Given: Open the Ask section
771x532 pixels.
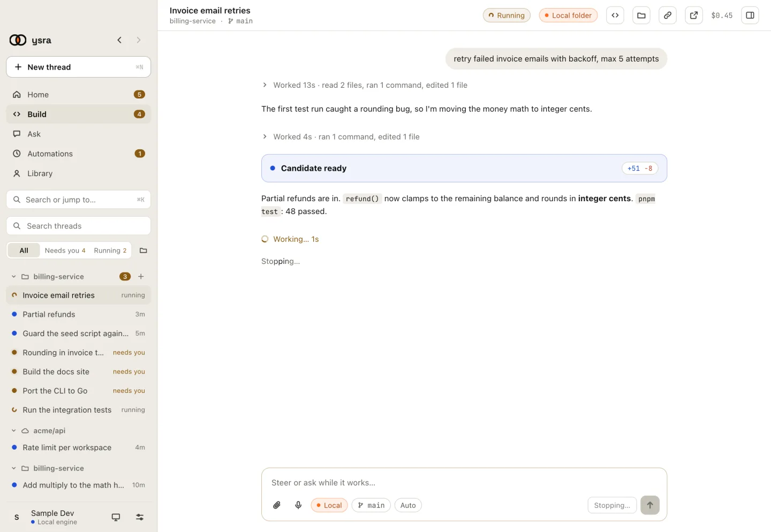Looking at the screenshot, I should (79, 134).
